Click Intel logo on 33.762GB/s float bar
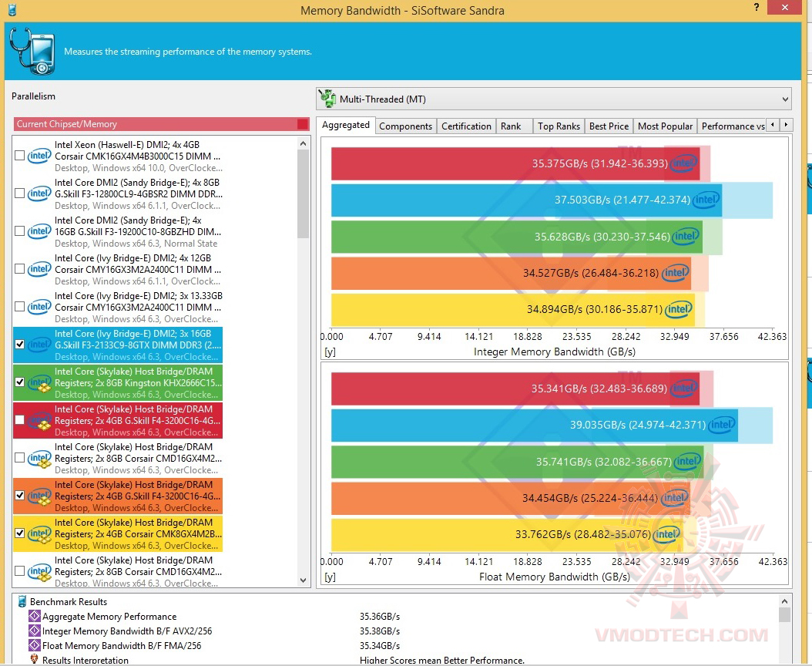812x666 pixels. [x=666, y=534]
